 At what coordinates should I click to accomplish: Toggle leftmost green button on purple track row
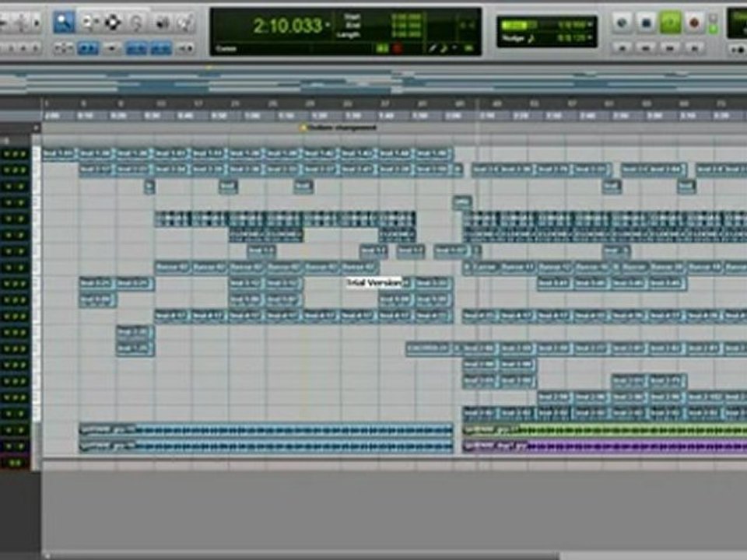point(9,446)
